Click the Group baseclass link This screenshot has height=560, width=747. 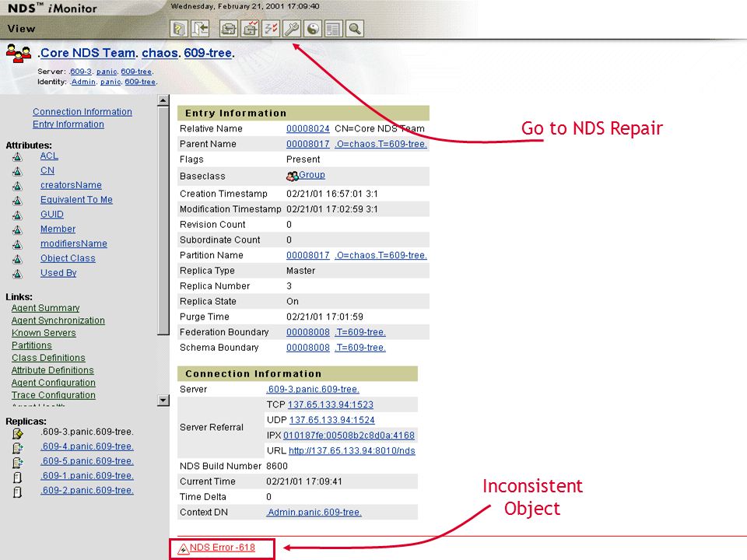[312, 175]
